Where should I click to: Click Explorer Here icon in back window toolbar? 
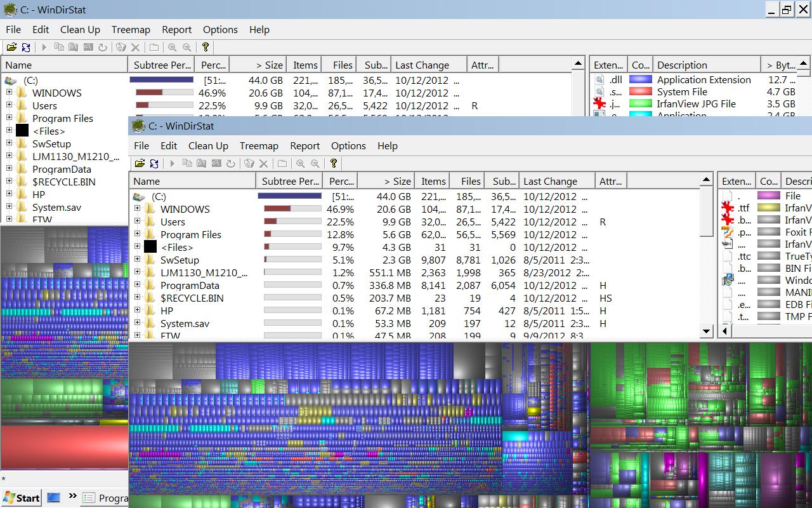(73, 47)
